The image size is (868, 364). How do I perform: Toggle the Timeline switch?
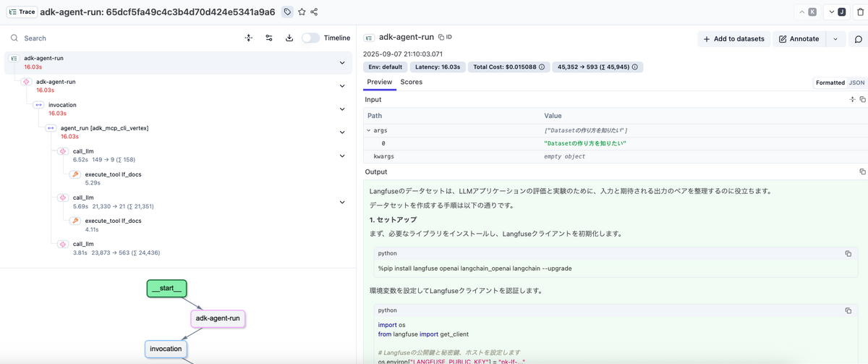(310, 38)
